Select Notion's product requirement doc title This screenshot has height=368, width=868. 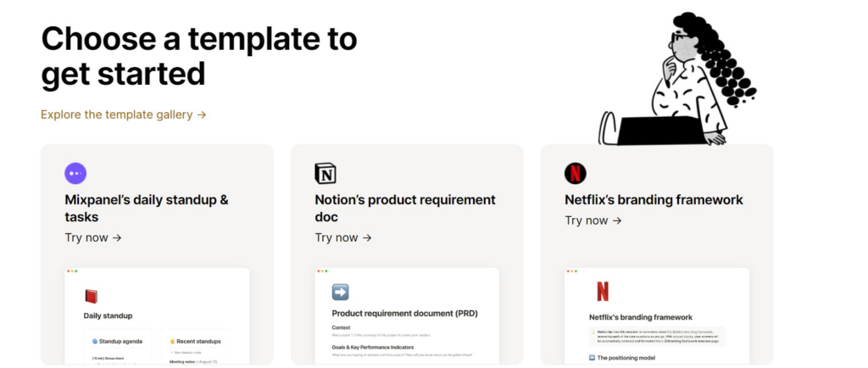pos(405,208)
